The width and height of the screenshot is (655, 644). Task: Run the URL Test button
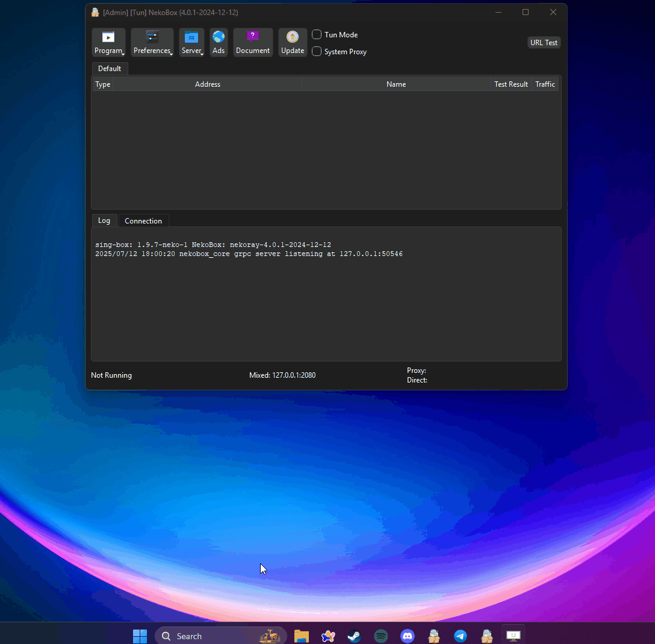(544, 42)
